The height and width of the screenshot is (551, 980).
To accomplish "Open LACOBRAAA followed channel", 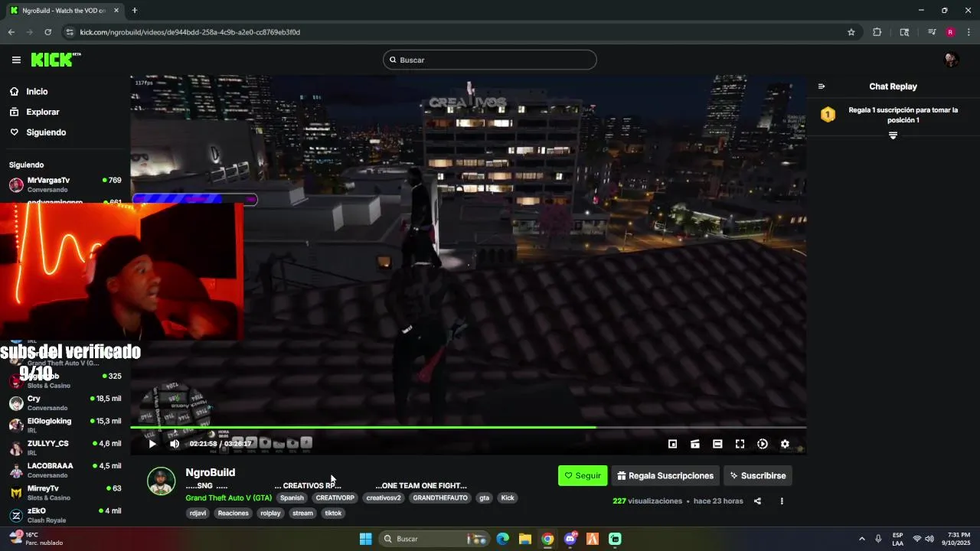I will click(65, 470).
